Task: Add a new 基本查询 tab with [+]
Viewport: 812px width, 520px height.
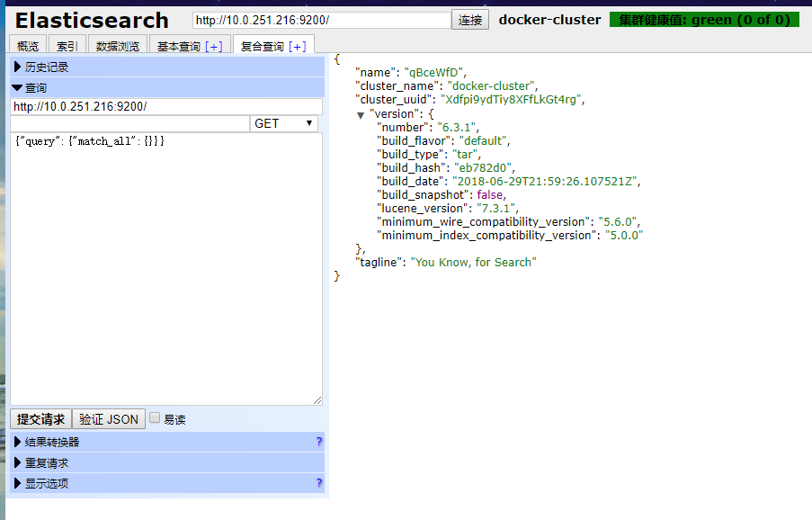Action: [x=214, y=47]
